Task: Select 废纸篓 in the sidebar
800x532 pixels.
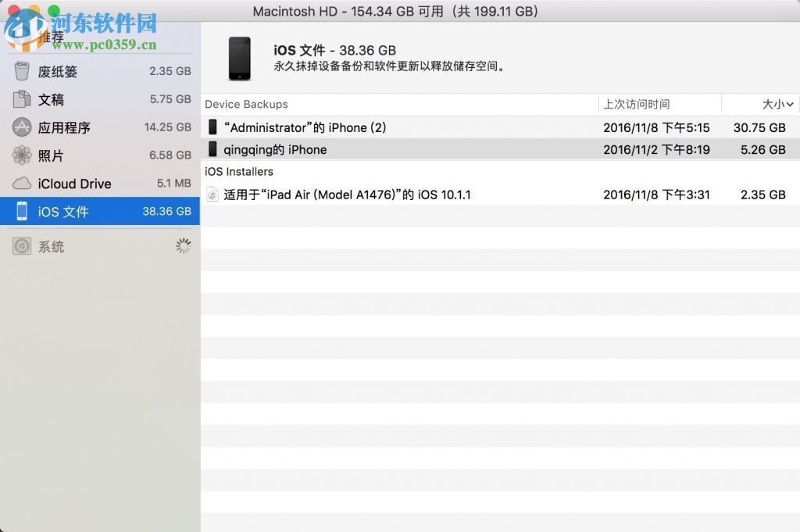Action: [x=100, y=71]
